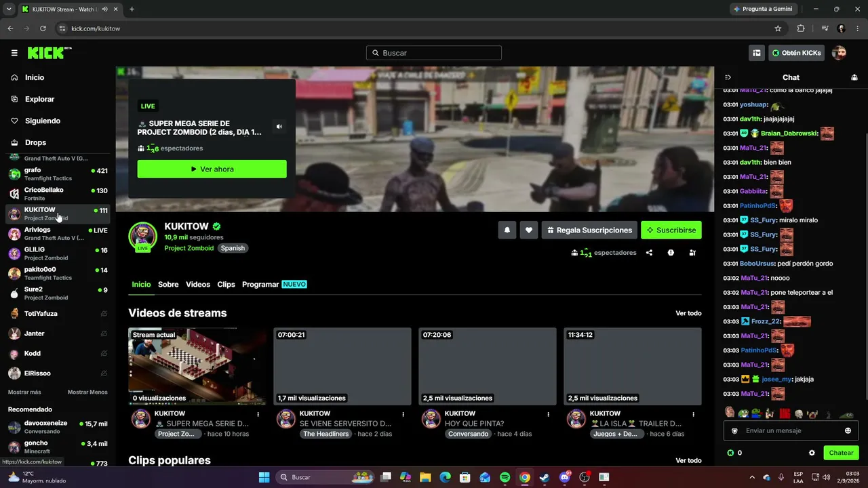
Task: Open the user profile avatar menu
Action: click(839, 53)
